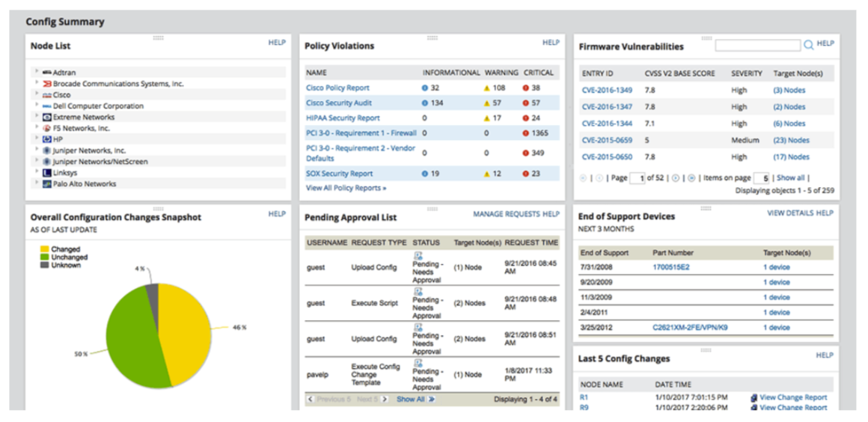This screenshot has height=422, width=868.
Task: Open the Cisco Security Audit report
Action: tap(338, 103)
